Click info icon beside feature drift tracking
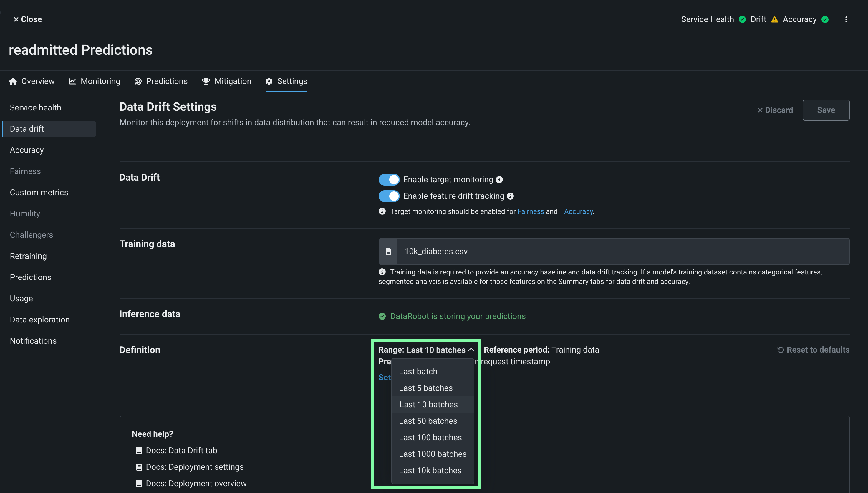The image size is (868, 493). (x=510, y=196)
